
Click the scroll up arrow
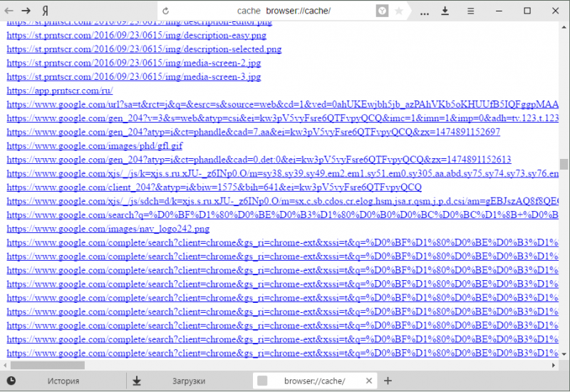click(x=564, y=27)
